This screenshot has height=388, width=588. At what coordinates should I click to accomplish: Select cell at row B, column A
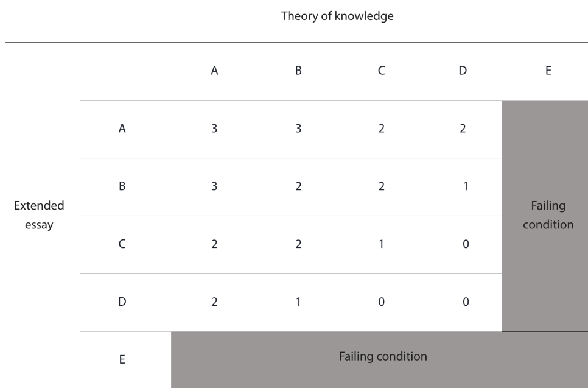(x=214, y=186)
